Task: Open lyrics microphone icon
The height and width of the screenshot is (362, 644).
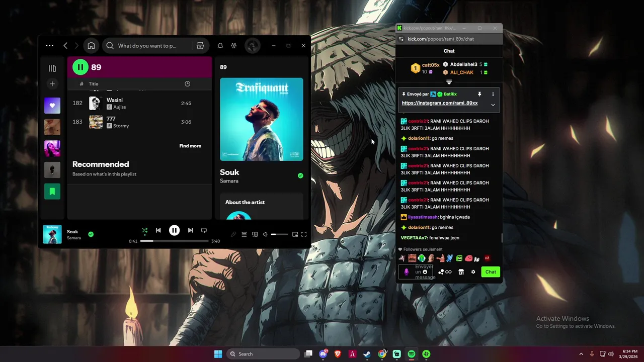Action: coord(233,234)
